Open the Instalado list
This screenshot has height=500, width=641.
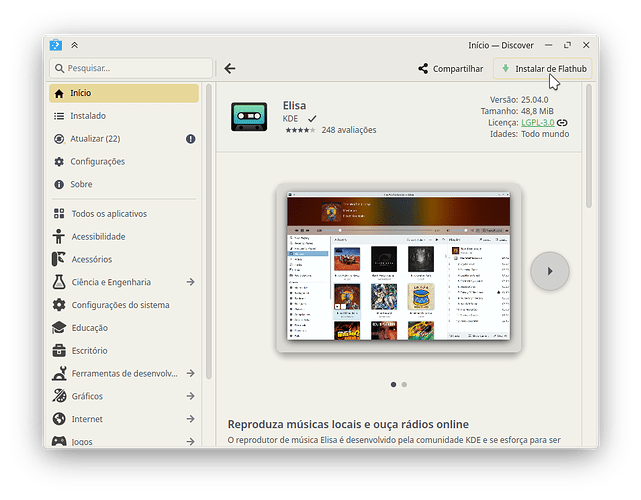coord(124,116)
